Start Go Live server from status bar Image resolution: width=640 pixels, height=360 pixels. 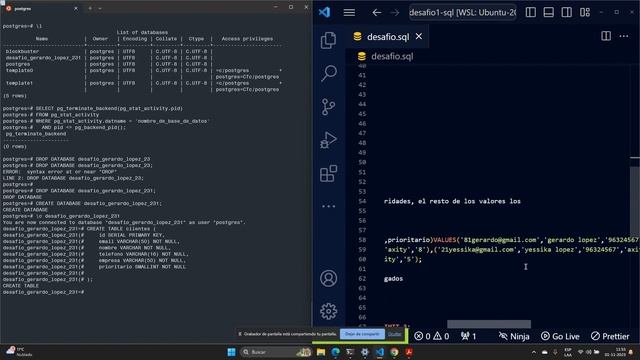point(560,336)
